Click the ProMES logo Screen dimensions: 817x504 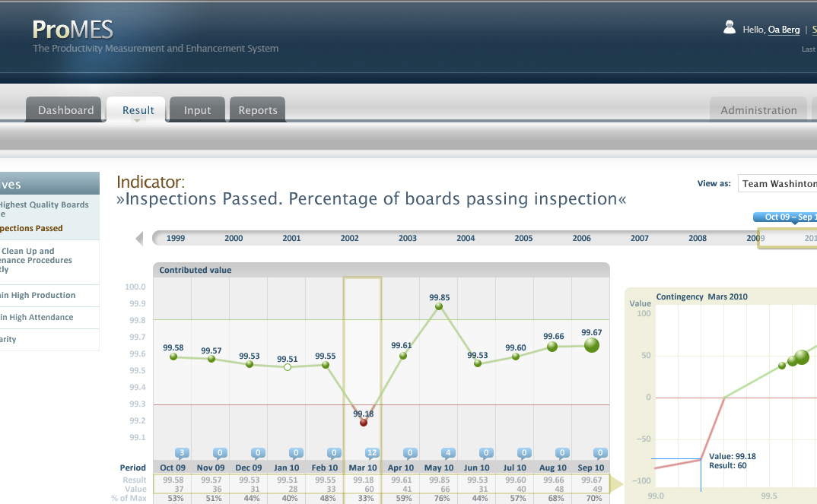pyautogui.click(x=73, y=30)
